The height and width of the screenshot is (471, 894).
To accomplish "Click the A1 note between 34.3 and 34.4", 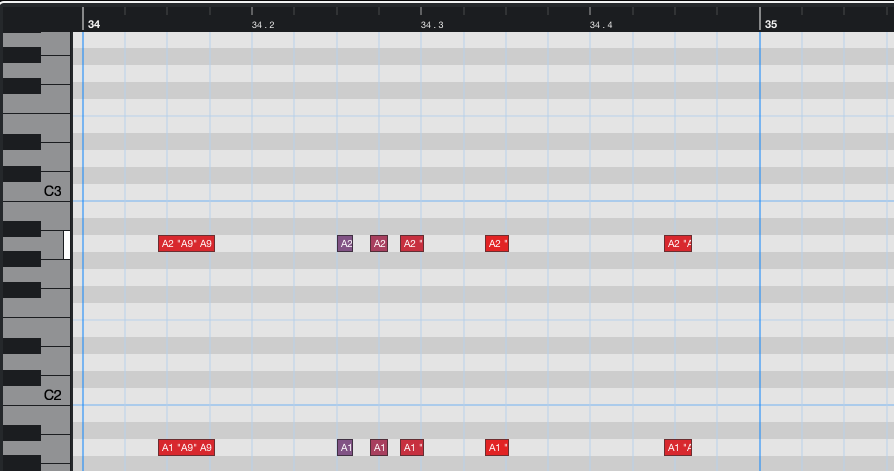I will 497,447.
